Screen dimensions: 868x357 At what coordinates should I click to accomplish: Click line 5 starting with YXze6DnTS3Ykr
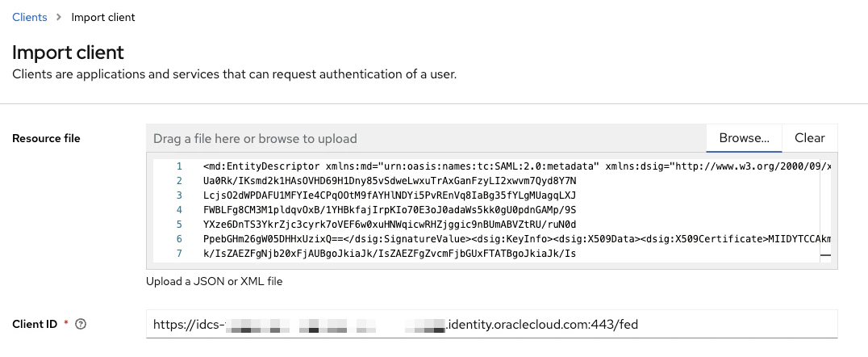click(390, 225)
